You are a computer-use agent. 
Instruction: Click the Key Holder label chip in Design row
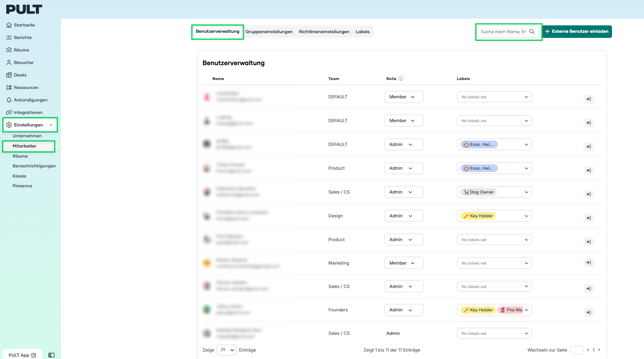pyautogui.click(x=478, y=216)
